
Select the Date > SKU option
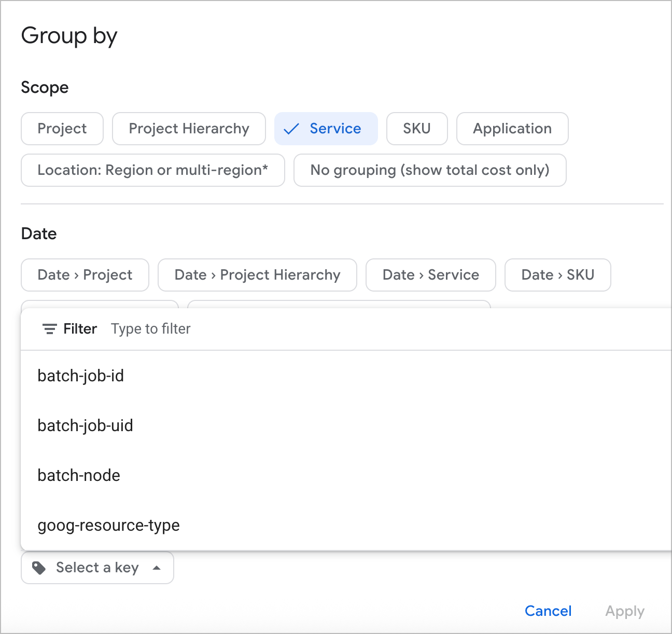point(557,275)
